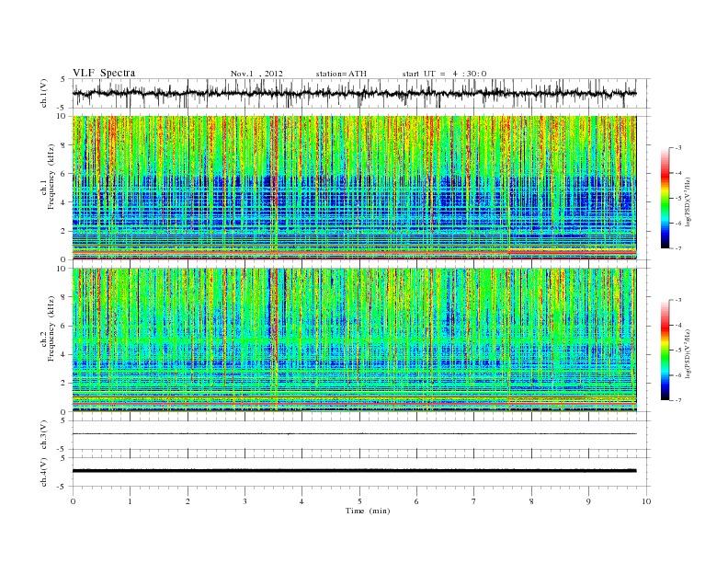Click time axis tick label 2

(x=188, y=501)
